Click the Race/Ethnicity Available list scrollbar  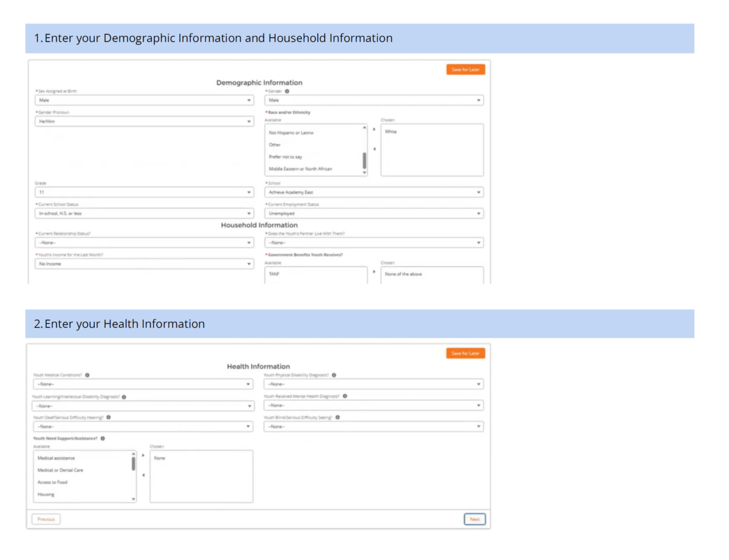pos(364,160)
